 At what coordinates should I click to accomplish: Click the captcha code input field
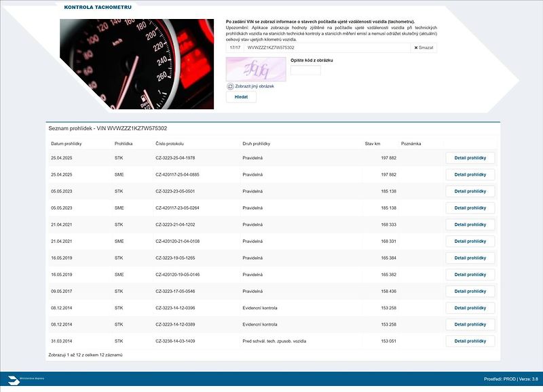(305, 71)
